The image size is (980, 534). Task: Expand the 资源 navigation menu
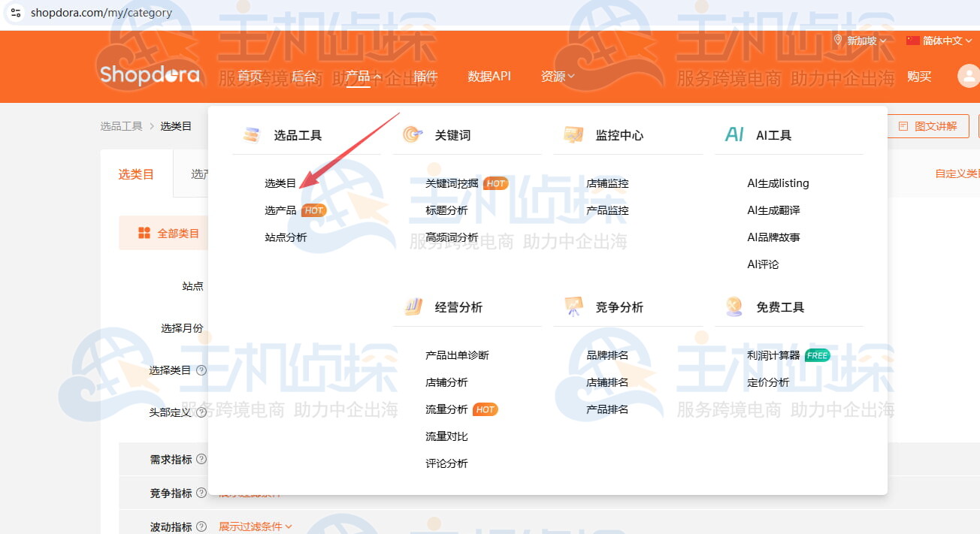[558, 76]
